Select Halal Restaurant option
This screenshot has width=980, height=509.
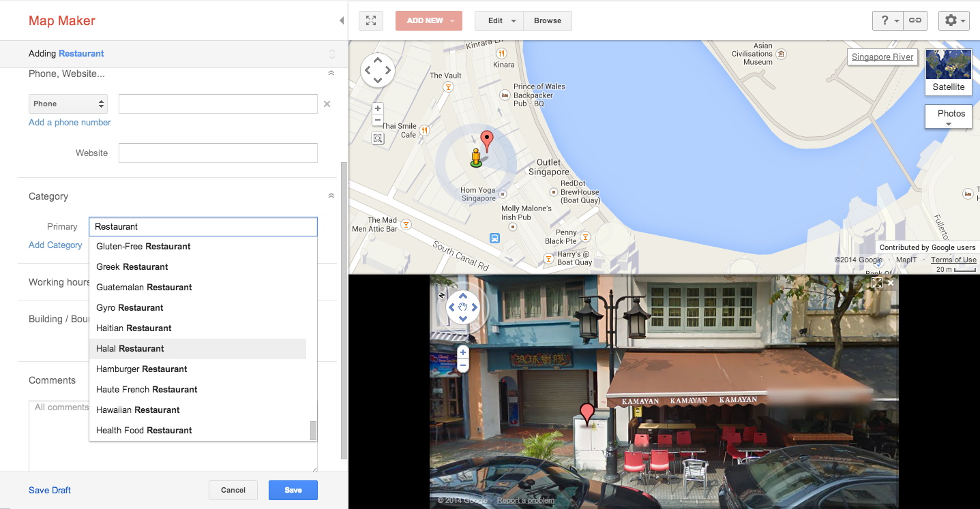coord(198,348)
